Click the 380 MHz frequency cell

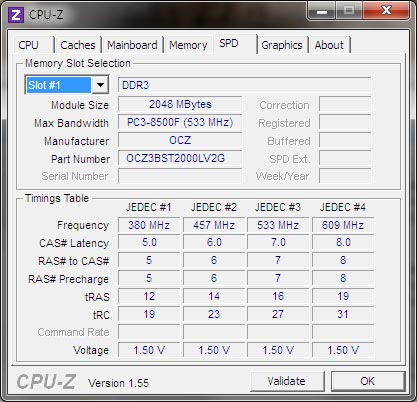click(149, 225)
